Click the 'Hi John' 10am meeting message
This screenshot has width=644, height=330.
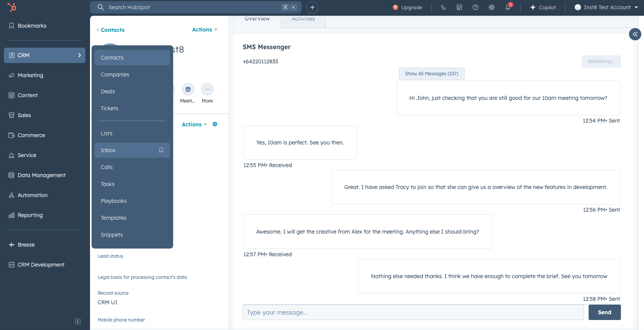tap(508, 98)
